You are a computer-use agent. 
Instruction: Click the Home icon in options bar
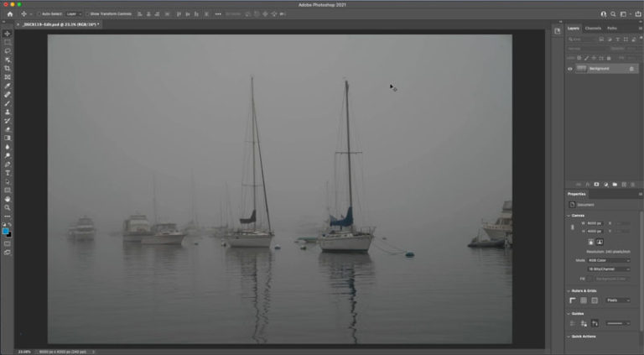pos(9,14)
